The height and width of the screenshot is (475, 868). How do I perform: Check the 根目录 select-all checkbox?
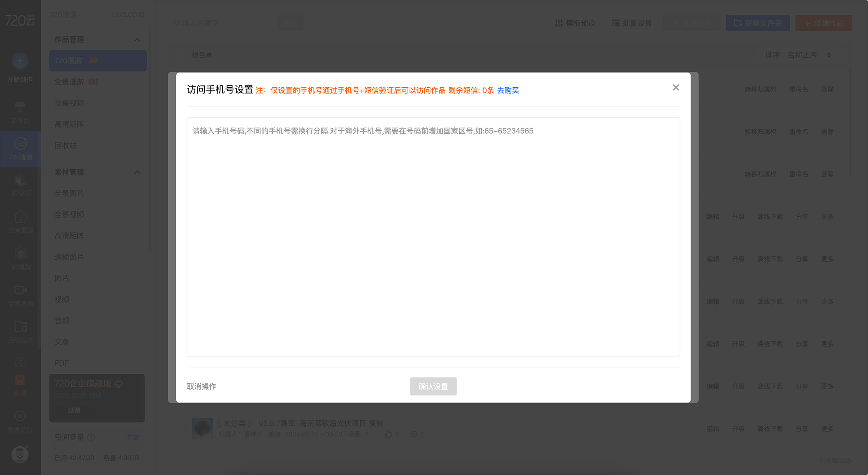pyautogui.click(x=183, y=55)
